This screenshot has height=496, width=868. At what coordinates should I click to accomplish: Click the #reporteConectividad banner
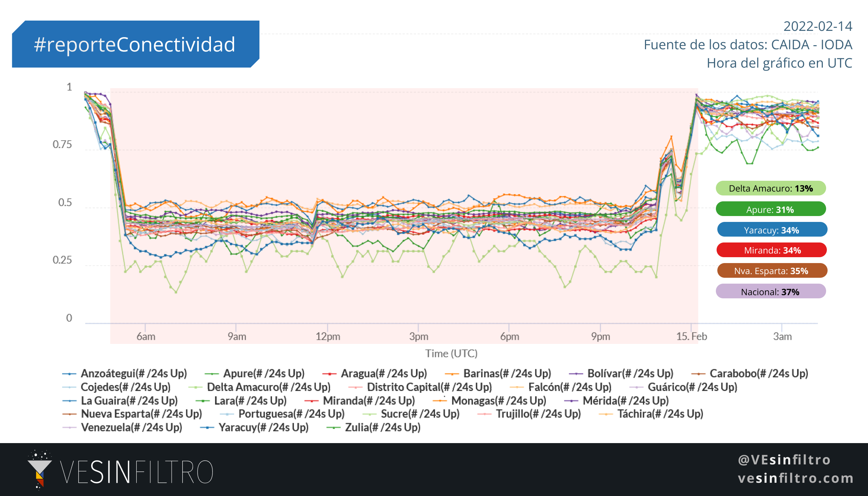coord(136,44)
